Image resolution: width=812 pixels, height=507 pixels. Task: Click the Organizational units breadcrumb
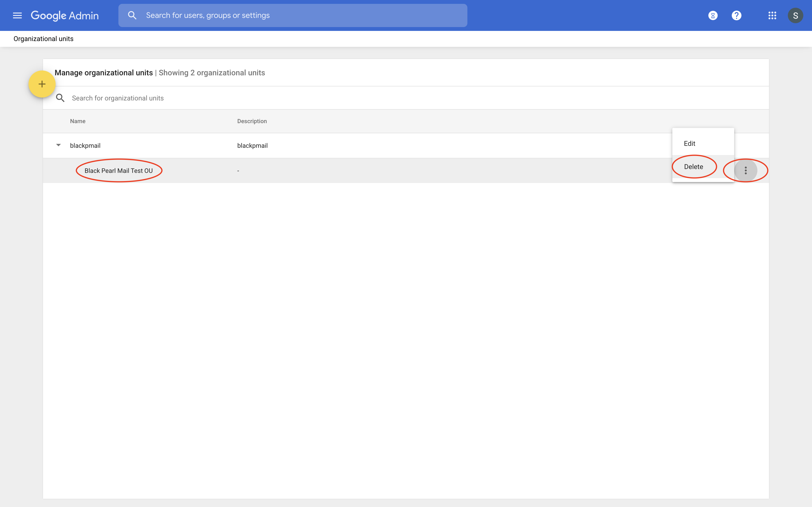[x=43, y=39]
